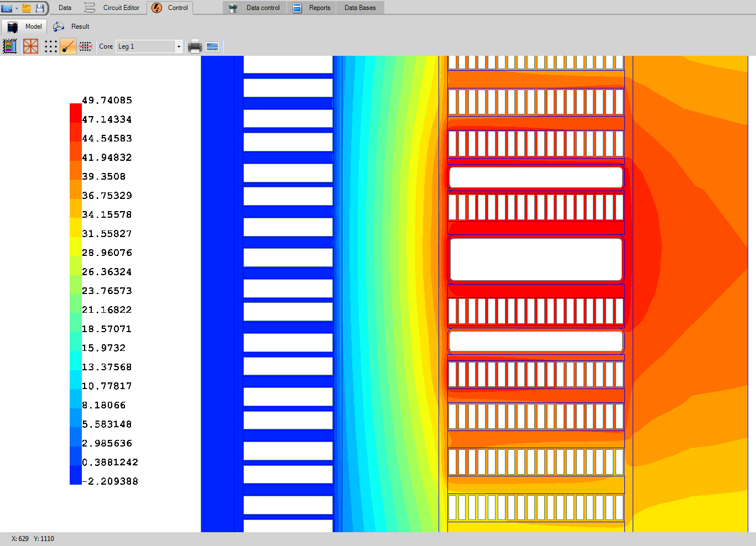This screenshot has height=546, width=756.
Task: Toggle the dotted grid points icon
Action: pos(51,46)
